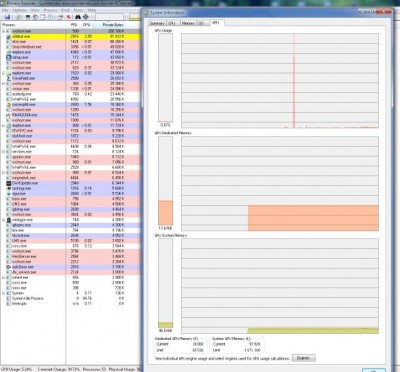Select the Interrupts row
The width and height of the screenshot is (400, 372).
[x=70, y=304]
